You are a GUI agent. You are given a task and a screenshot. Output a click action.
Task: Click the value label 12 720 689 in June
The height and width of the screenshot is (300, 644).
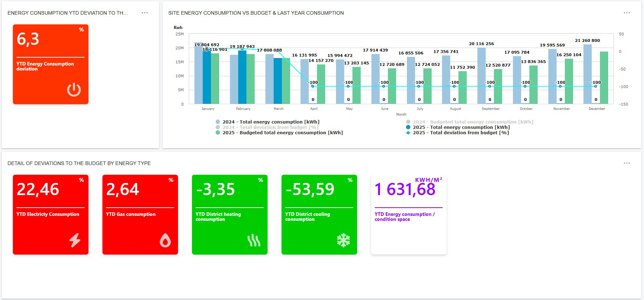click(392, 64)
